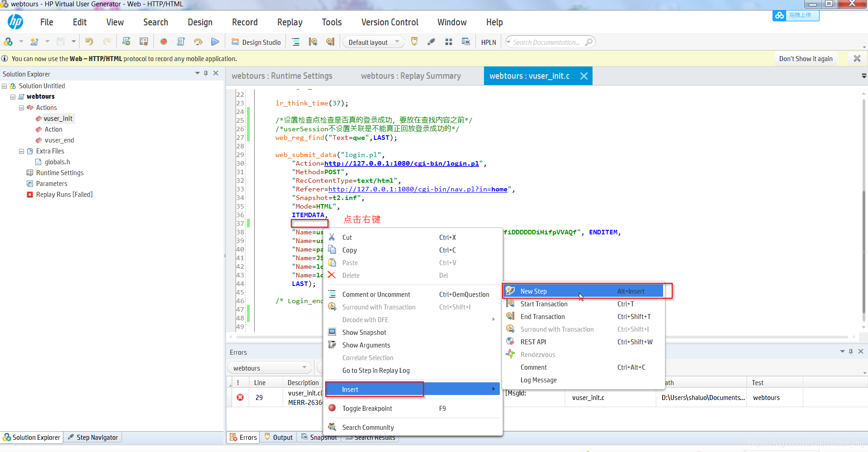Viewport: 868px width, 452px height.
Task: Open the Errors panel options arrow
Action: [842, 351]
